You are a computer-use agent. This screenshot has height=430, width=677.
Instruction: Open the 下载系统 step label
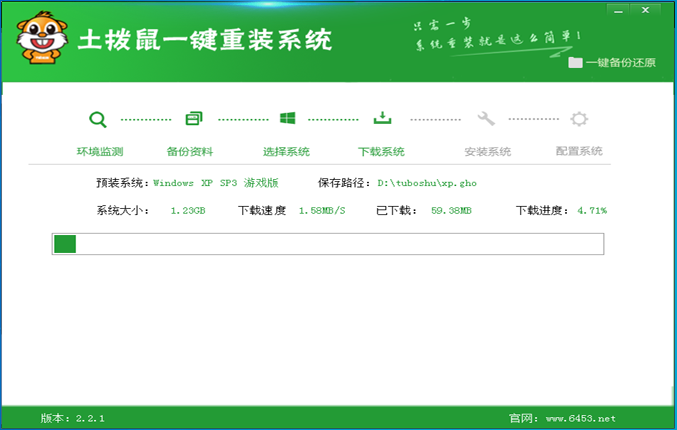[x=381, y=152]
